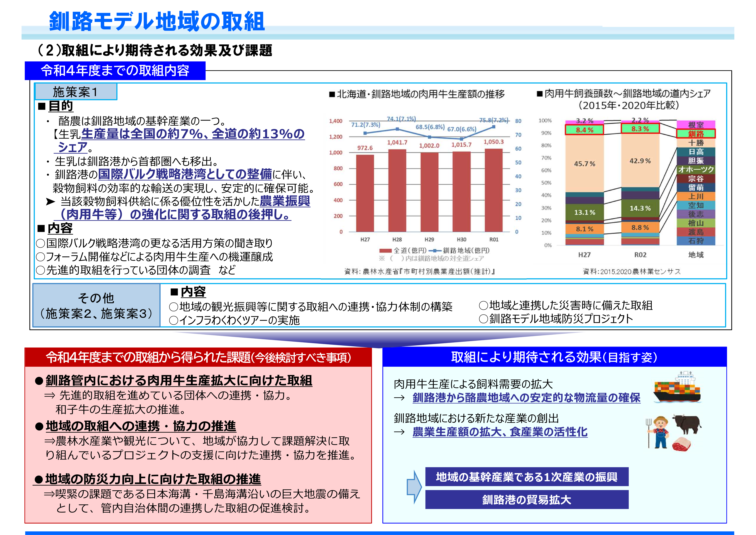Click heading (2)取組により期待される効果及び課題
The height and width of the screenshot is (535, 756).
(155, 50)
